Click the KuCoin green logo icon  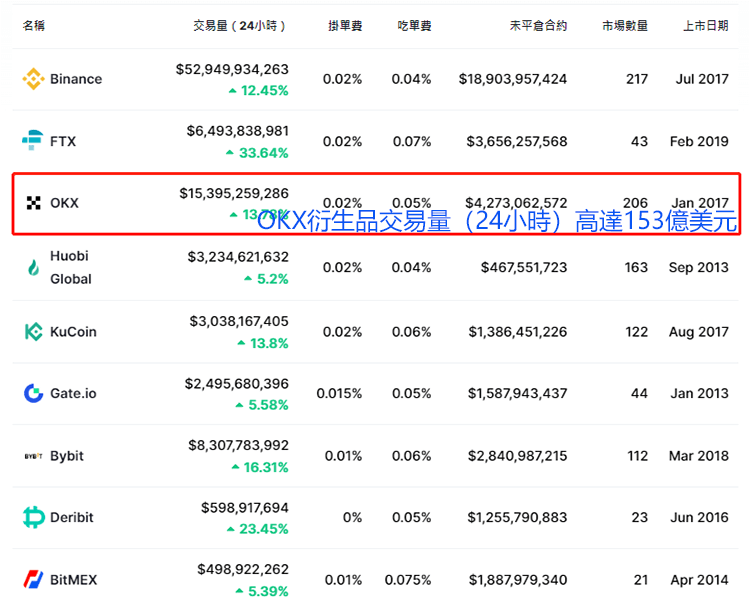pyautogui.click(x=33, y=331)
